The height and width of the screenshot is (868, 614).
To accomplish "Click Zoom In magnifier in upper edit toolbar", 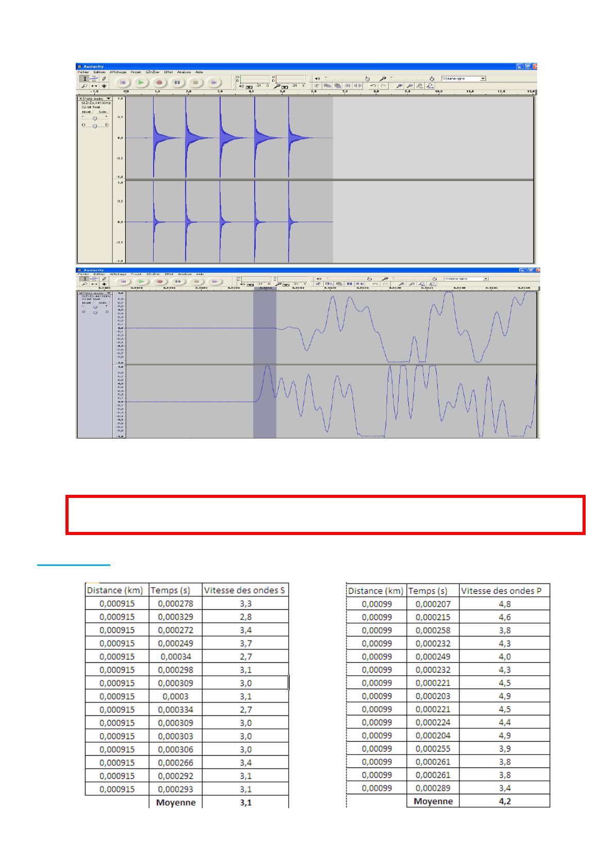I will (400, 86).
